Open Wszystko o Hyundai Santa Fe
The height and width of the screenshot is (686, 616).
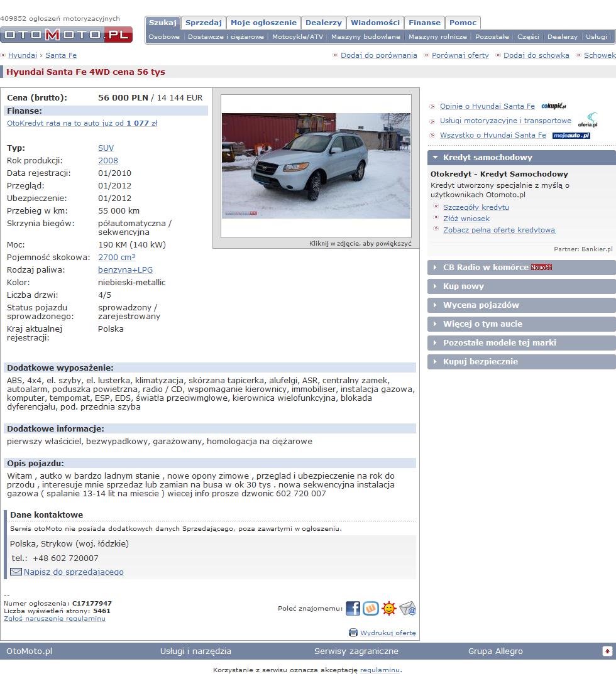(493, 134)
